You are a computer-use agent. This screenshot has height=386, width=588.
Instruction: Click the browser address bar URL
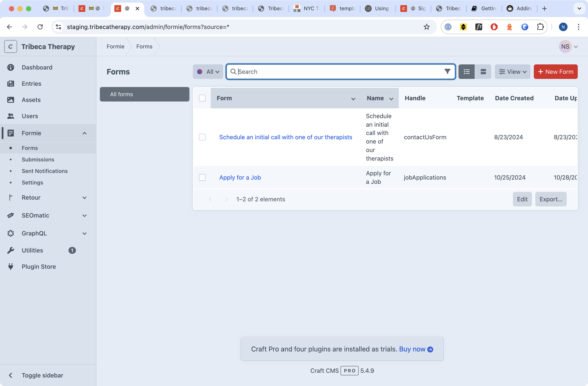coord(148,27)
